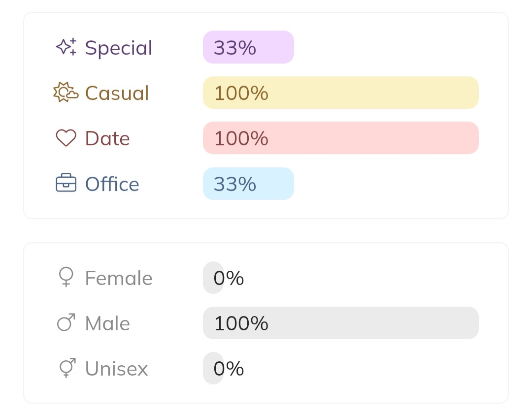Click the Office briefcase icon
532x412 pixels.
pyautogui.click(x=66, y=183)
